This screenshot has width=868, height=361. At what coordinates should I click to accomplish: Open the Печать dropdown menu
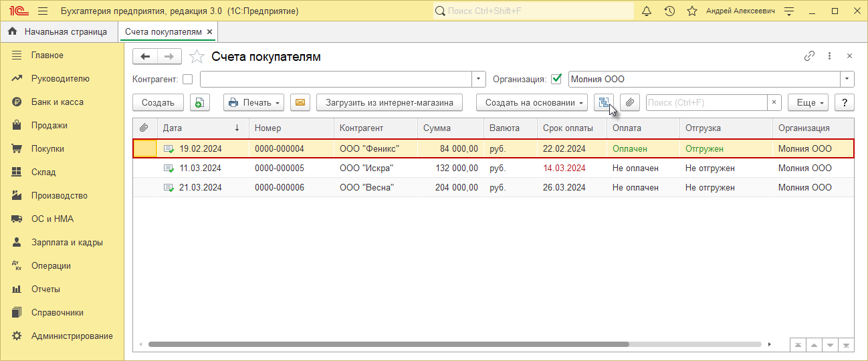click(253, 102)
